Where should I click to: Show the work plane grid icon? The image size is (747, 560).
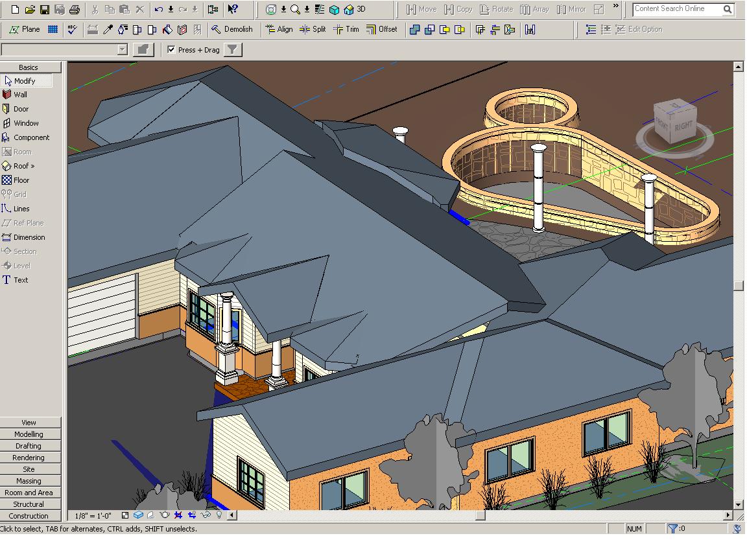pyautogui.click(x=53, y=30)
